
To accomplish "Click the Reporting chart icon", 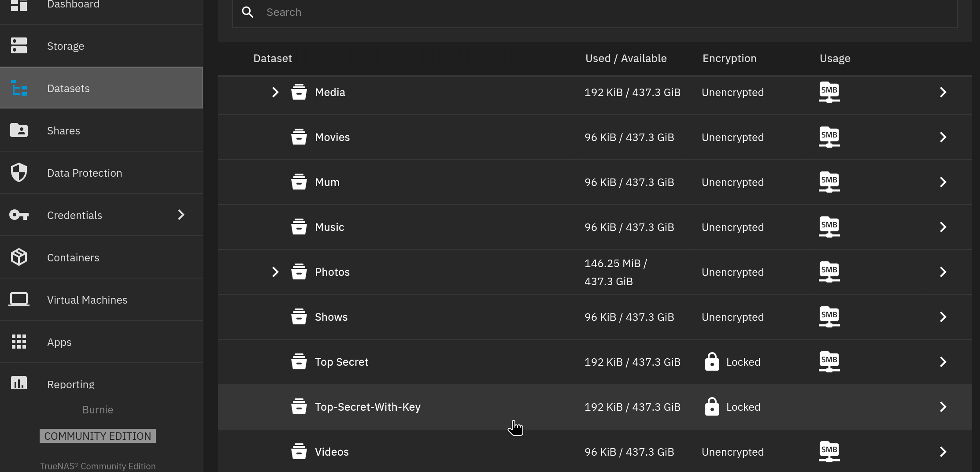I will coord(19,382).
